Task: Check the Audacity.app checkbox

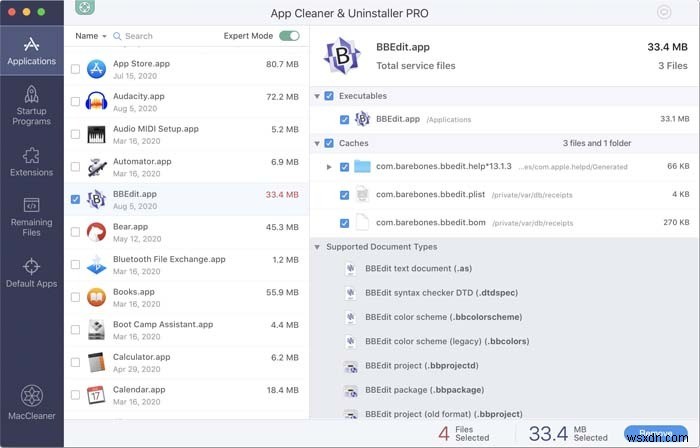Action: (x=75, y=102)
